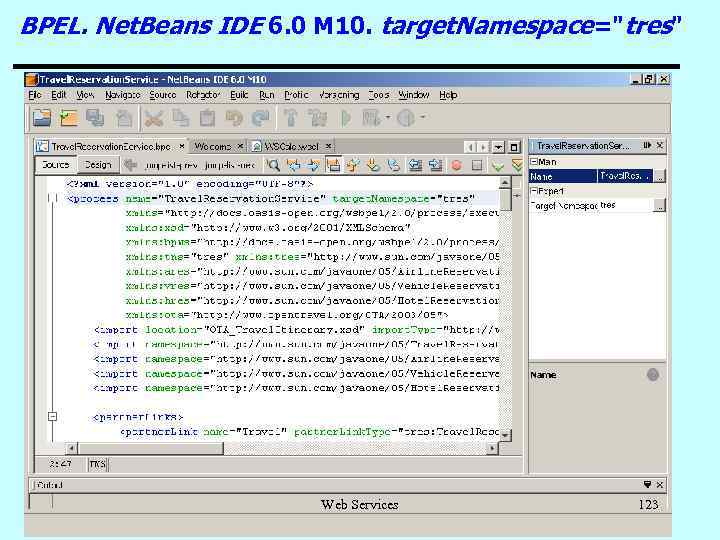The image size is (720, 540).
Task: Click the Save All icon in toolbar
Action: tap(96, 118)
